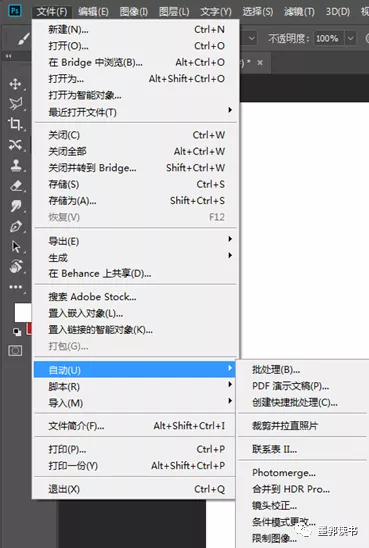
Task: Choose 在 Bridge 中浏览(B)...
Action: pos(136,62)
